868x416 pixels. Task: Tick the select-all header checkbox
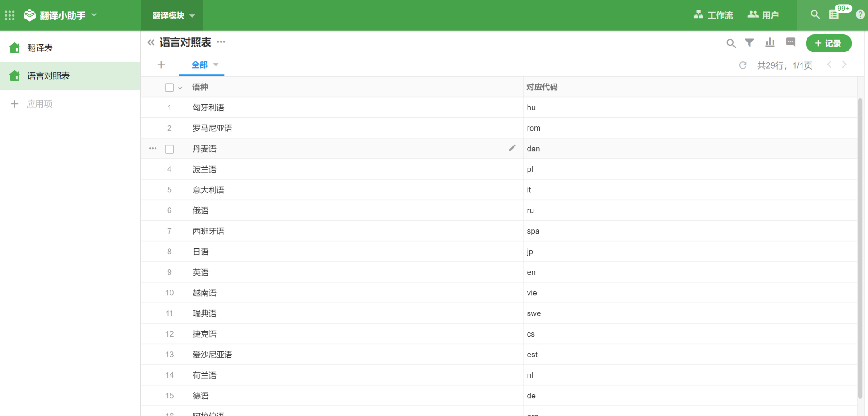pyautogui.click(x=170, y=88)
